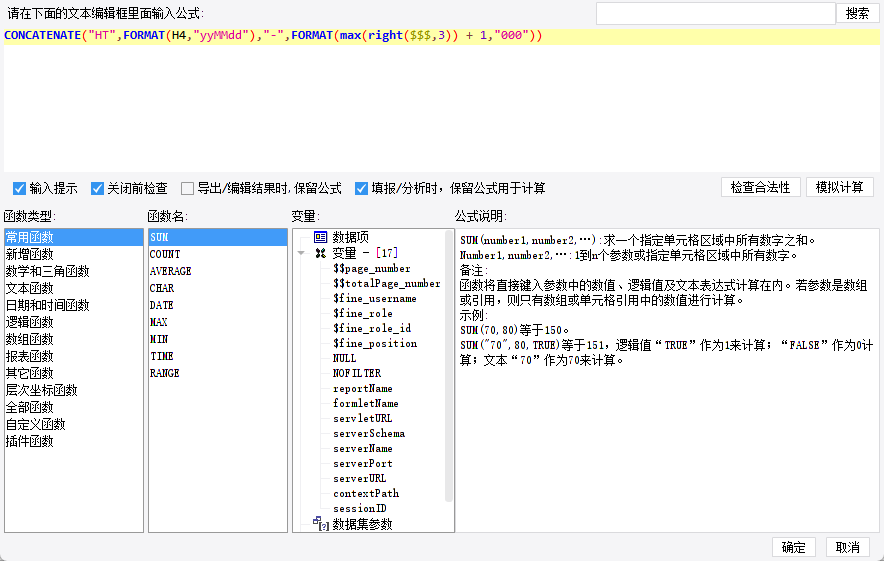The width and height of the screenshot is (884, 561).
Task: Select 新增函数 function type
Action: 74,254
